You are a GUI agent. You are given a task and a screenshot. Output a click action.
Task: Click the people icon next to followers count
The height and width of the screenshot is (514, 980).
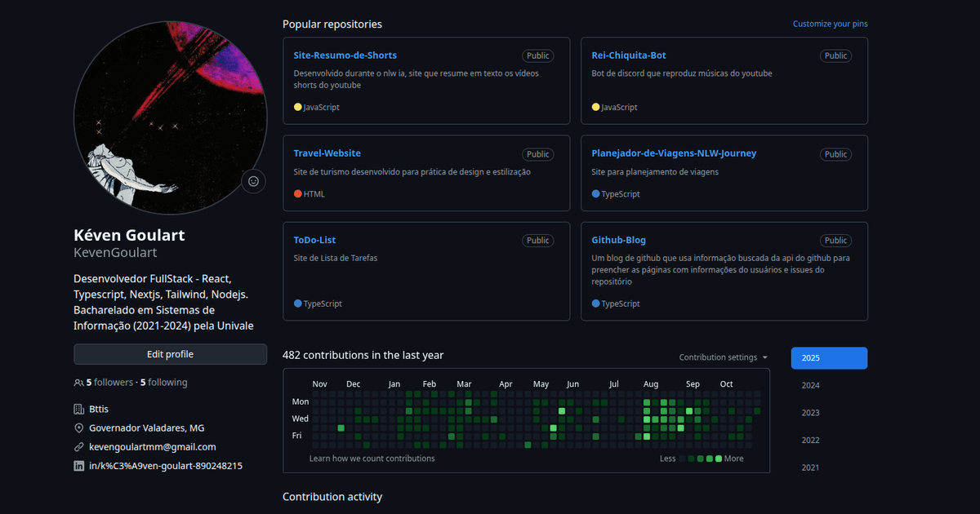[78, 382]
